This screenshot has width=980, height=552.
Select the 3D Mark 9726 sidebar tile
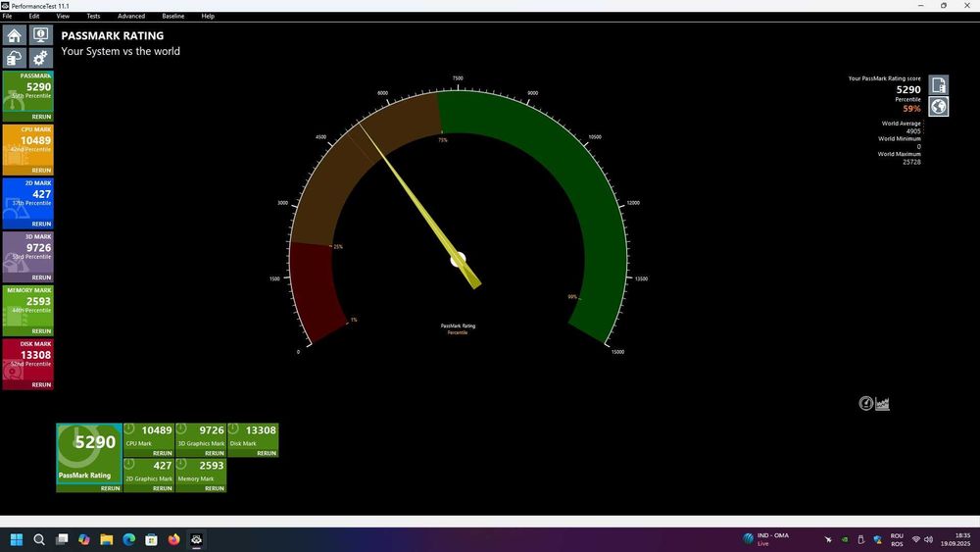28,253
